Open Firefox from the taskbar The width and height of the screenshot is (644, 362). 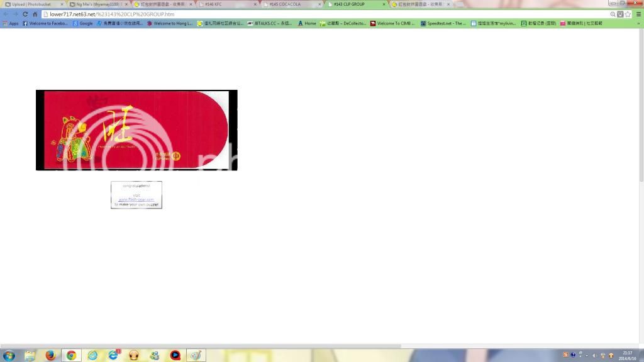(50, 355)
